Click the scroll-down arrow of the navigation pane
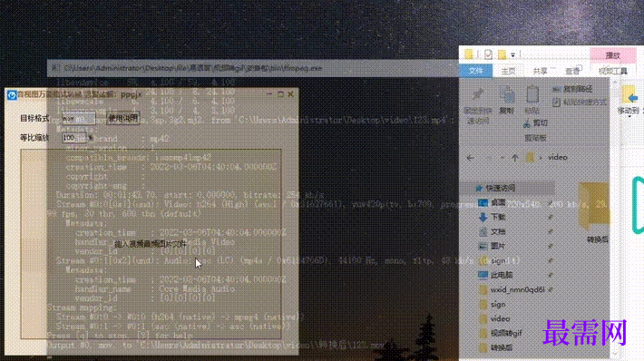644x361 pixels. click(615, 353)
